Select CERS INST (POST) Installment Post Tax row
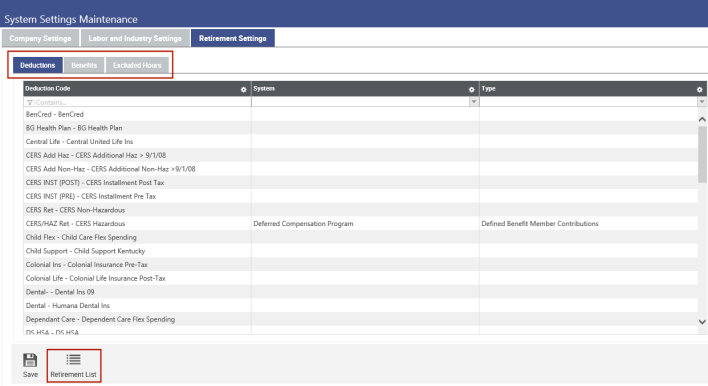Image resolution: width=708 pixels, height=386 pixels. (x=361, y=182)
